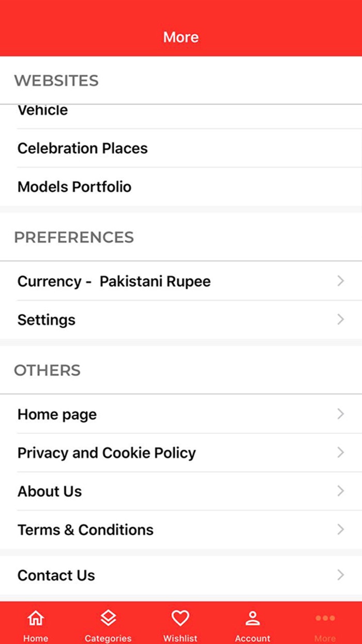Tap the Contact Us chevron arrow

(340, 575)
